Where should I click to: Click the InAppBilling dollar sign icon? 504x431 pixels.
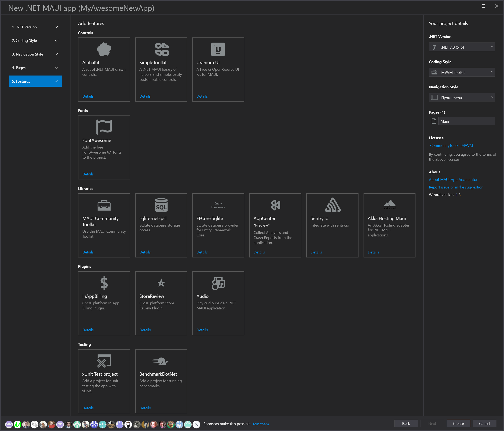pos(104,283)
